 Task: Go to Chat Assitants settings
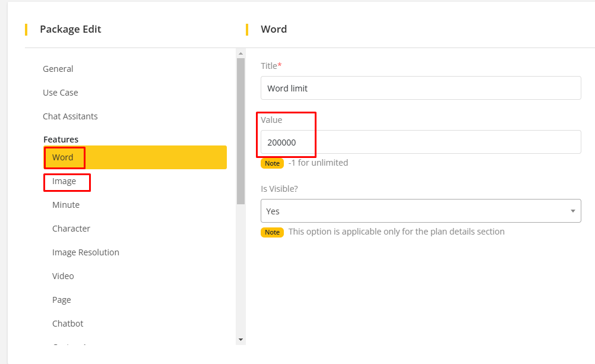point(70,116)
